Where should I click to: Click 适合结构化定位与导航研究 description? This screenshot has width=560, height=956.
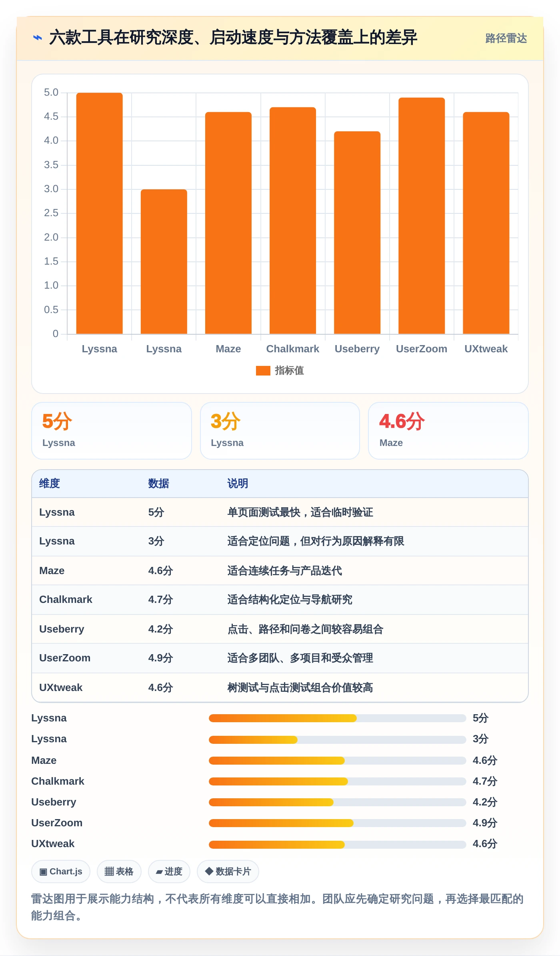click(290, 600)
